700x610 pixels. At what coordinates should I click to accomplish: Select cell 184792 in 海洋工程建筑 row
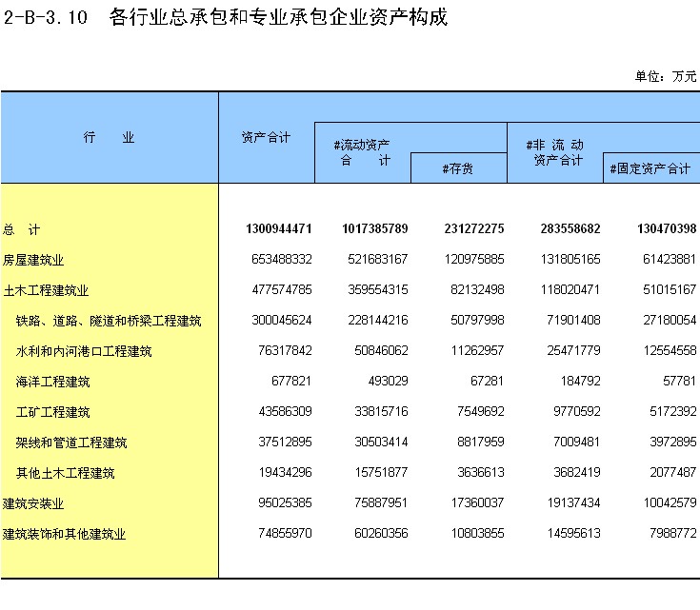click(580, 381)
